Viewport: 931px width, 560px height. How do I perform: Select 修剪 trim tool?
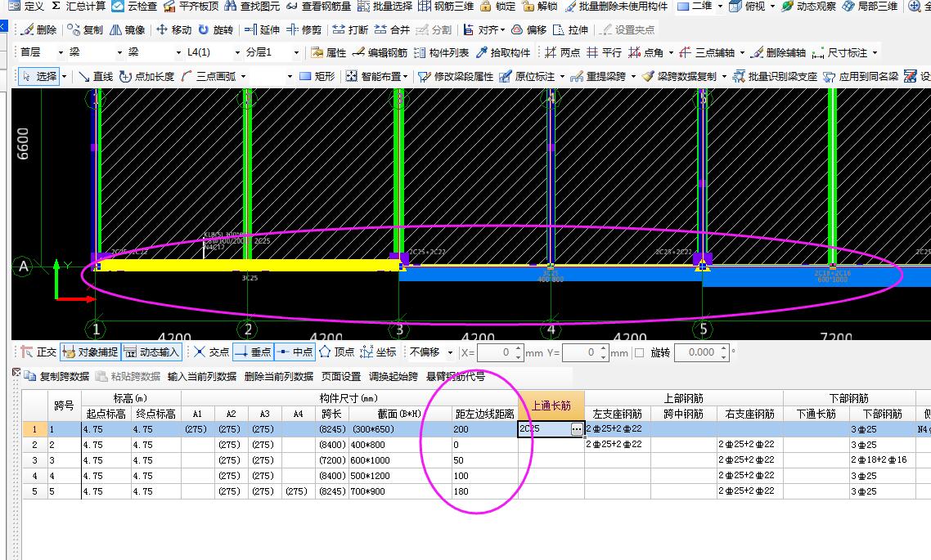coord(304,29)
